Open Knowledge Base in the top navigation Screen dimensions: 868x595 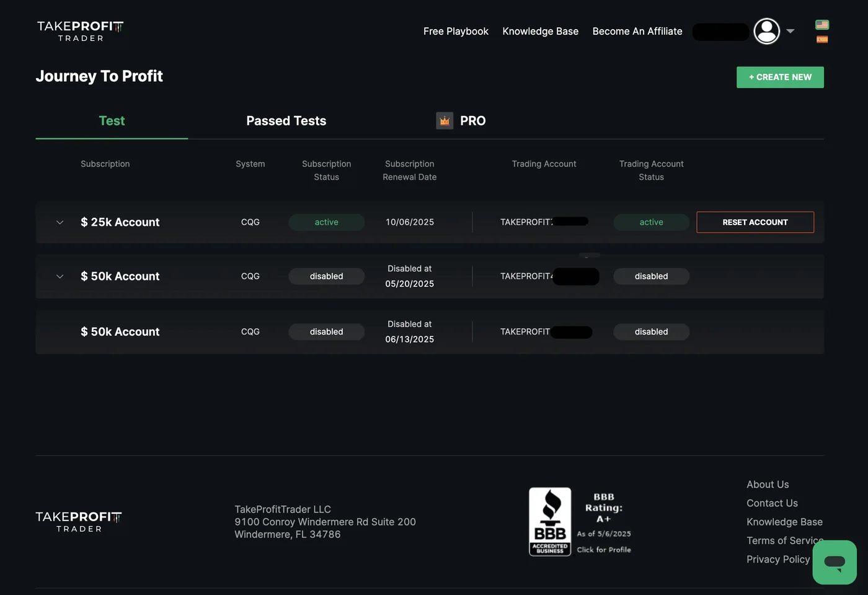coord(541,31)
